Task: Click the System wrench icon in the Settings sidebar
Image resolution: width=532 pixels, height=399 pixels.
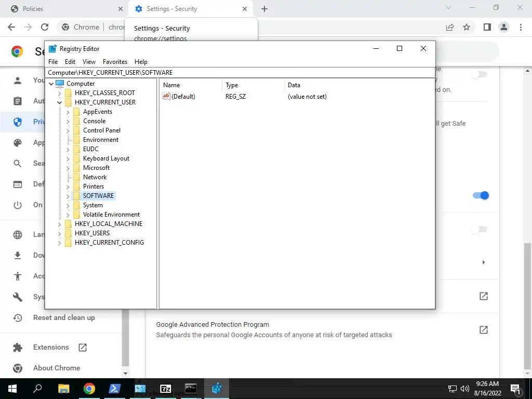Action: (x=18, y=297)
